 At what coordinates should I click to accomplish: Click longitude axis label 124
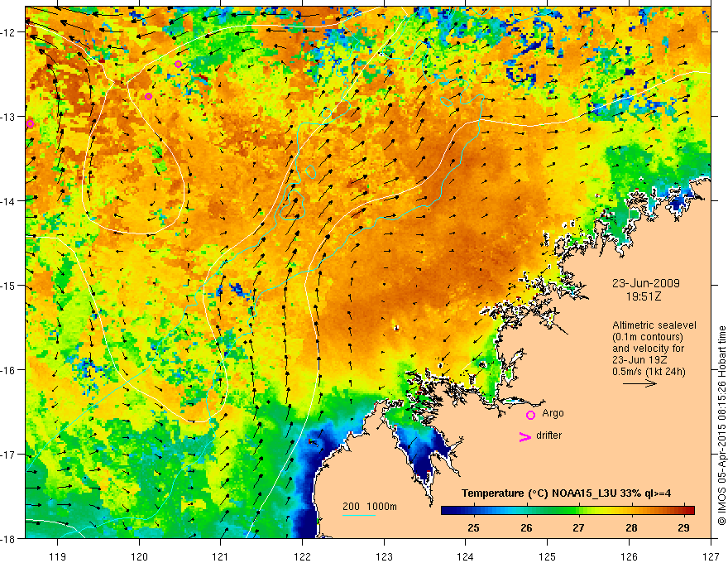point(466,556)
